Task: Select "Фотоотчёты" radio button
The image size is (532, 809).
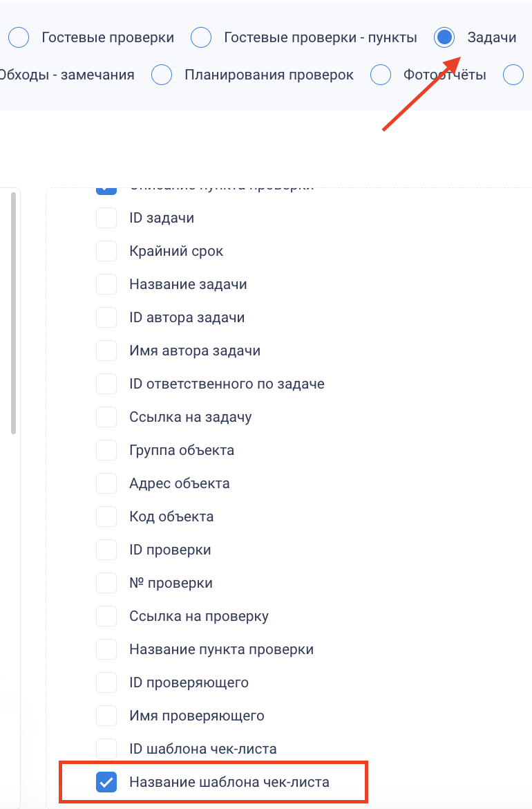Action: point(381,75)
